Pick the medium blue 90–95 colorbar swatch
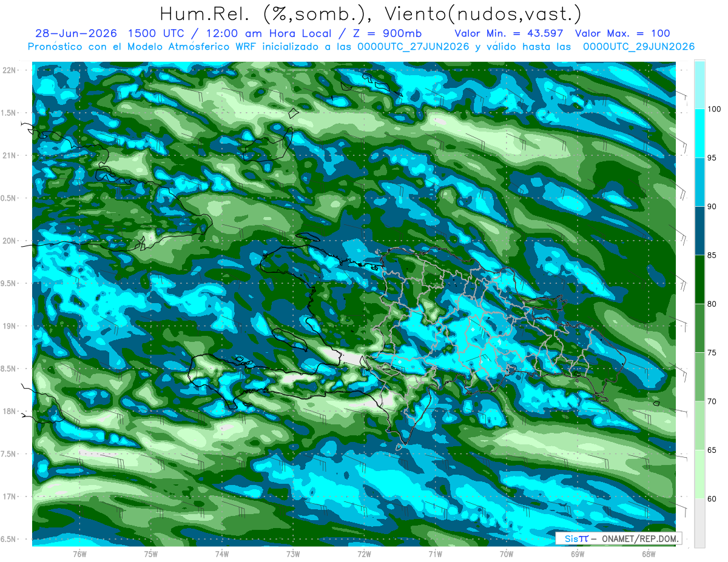This screenshot has width=728, height=562. (x=699, y=182)
